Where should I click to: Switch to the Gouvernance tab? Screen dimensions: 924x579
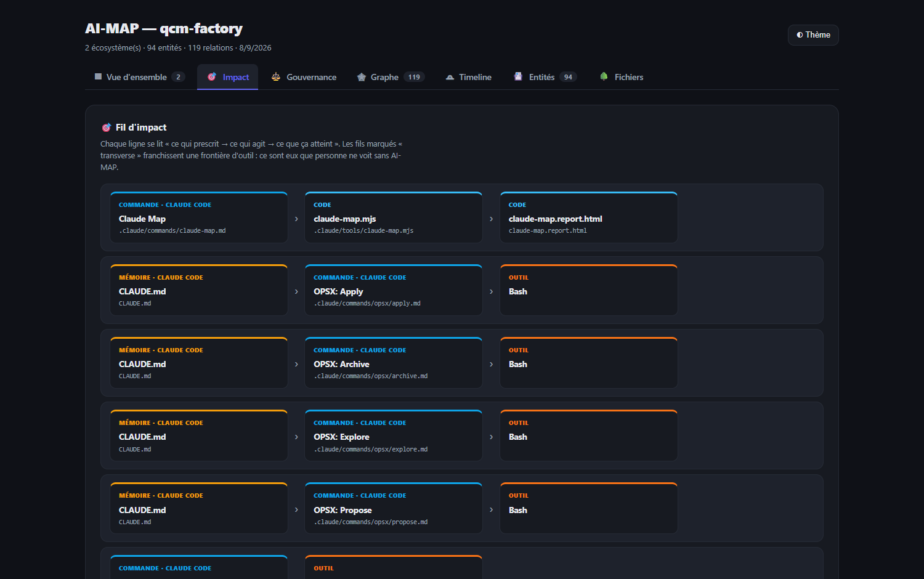pyautogui.click(x=304, y=77)
